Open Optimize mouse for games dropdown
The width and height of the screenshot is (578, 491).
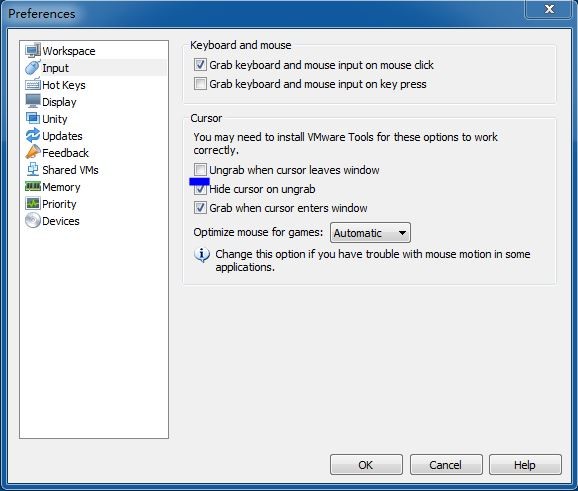coord(370,233)
